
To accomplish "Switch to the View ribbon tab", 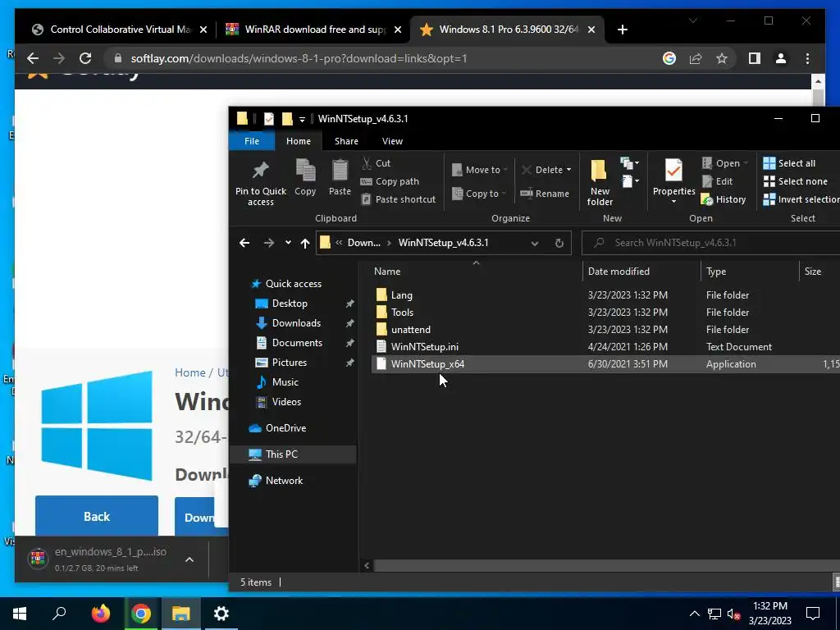I will click(x=392, y=141).
